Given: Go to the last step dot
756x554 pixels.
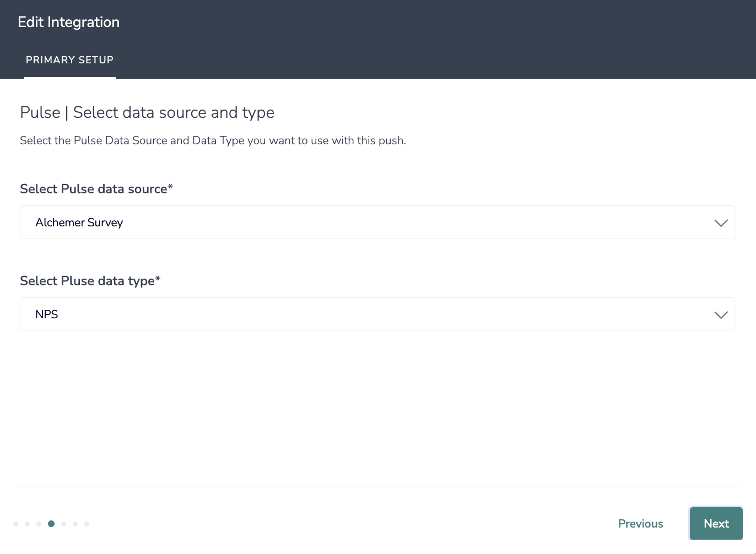Looking at the screenshot, I should point(87,524).
